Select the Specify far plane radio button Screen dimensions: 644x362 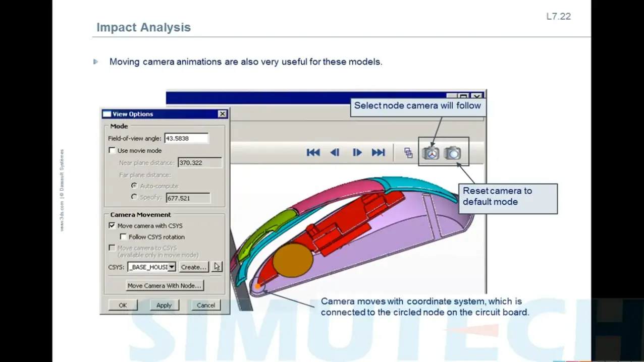point(134,197)
